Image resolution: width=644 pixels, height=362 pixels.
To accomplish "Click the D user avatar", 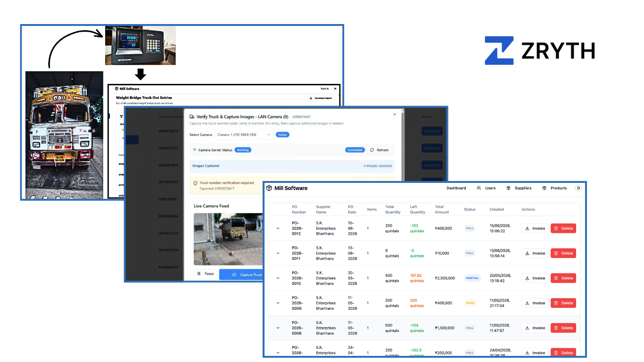I will [x=578, y=188].
